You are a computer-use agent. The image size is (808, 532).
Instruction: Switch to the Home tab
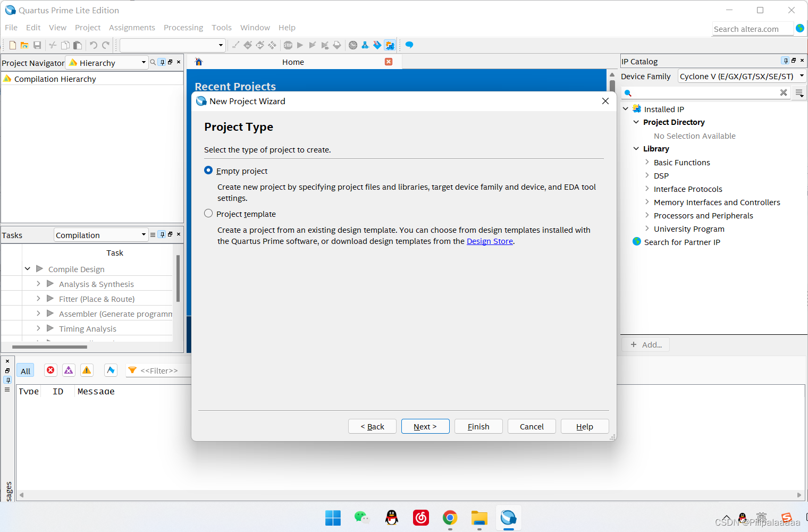point(293,62)
